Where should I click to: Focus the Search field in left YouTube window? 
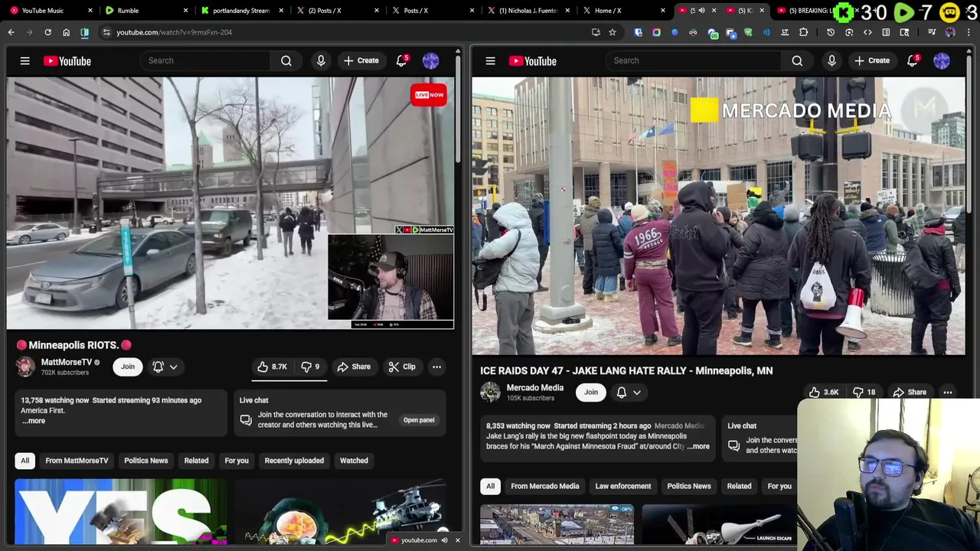coord(205,60)
